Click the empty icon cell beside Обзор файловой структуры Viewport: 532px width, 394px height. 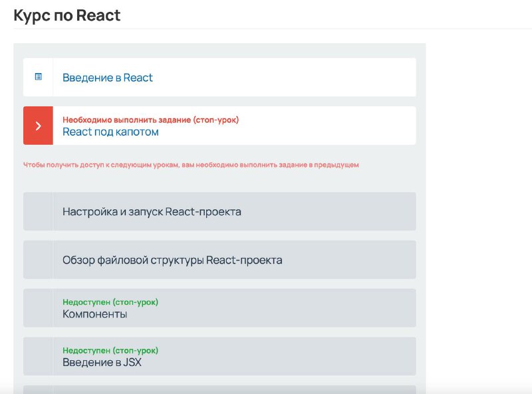[38, 260]
